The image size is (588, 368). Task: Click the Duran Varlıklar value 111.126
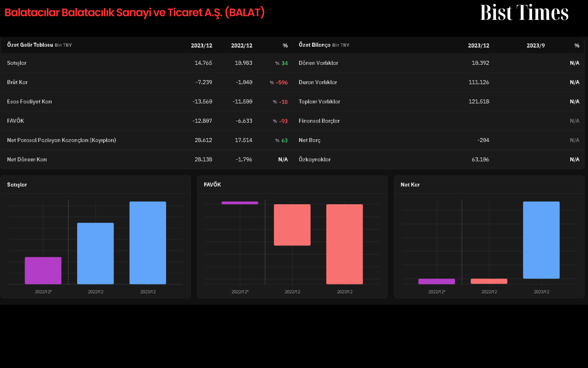tap(479, 82)
